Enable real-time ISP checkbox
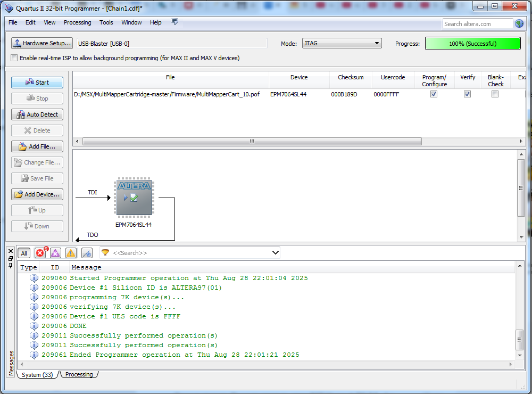Image resolution: width=532 pixels, height=394 pixels. 14,58
